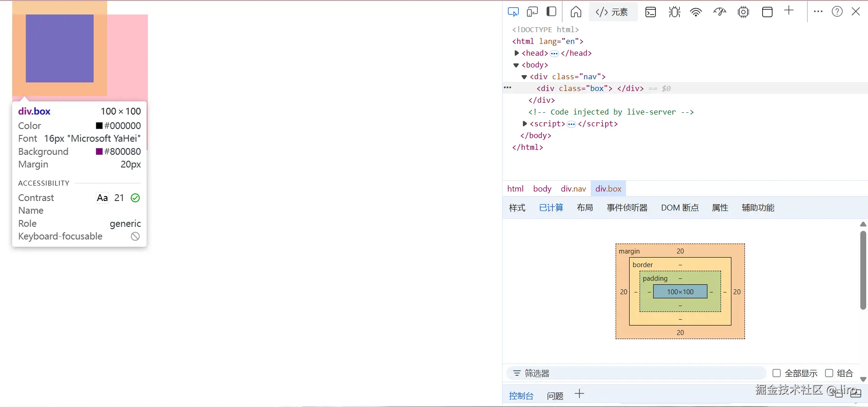Choose html in the breadcrumb
Screen dimensions: 868x407
(x=515, y=189)
